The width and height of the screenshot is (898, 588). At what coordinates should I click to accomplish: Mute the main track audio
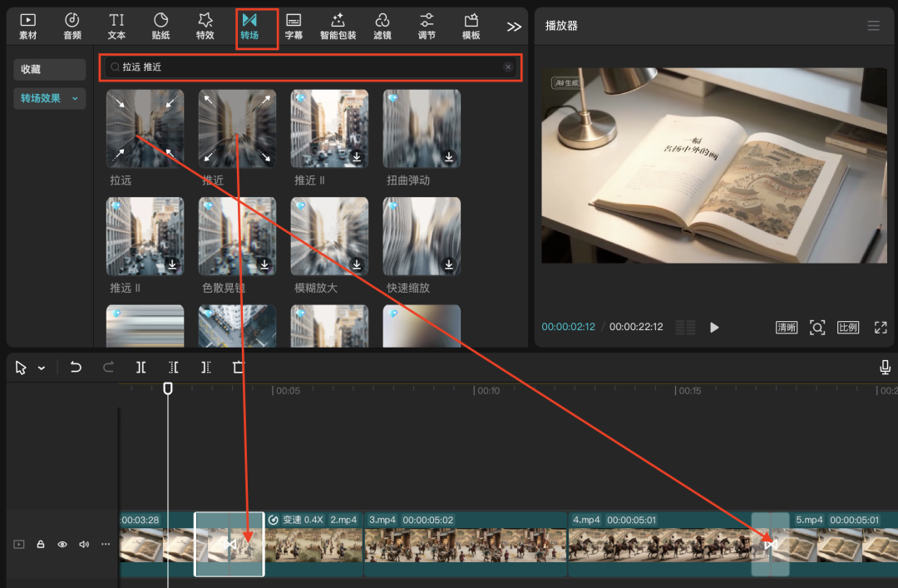[83, 544]
